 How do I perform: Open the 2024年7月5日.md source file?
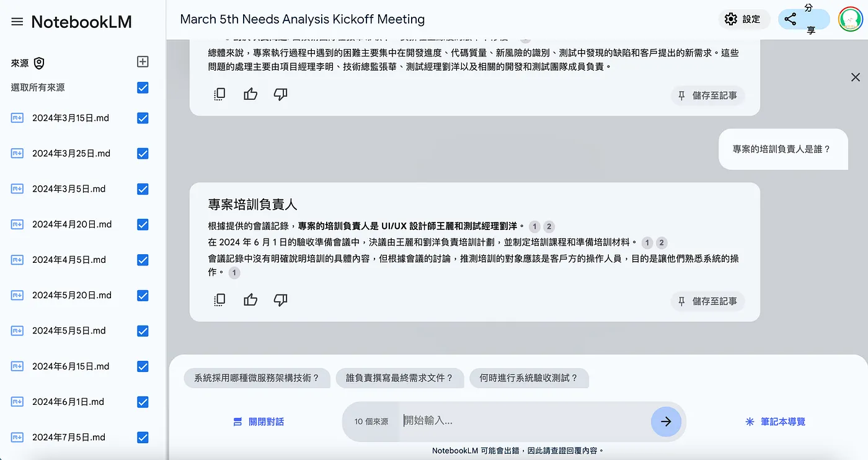(69, 437)
